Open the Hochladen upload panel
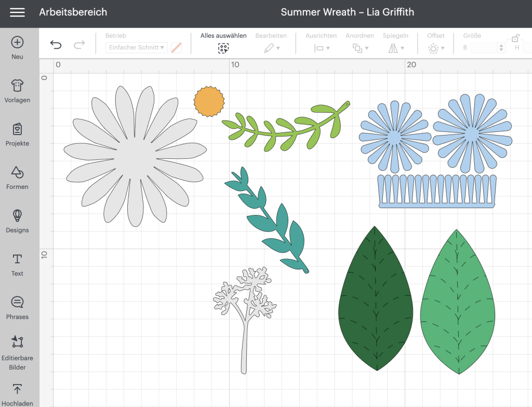 [x=17, y=395]
